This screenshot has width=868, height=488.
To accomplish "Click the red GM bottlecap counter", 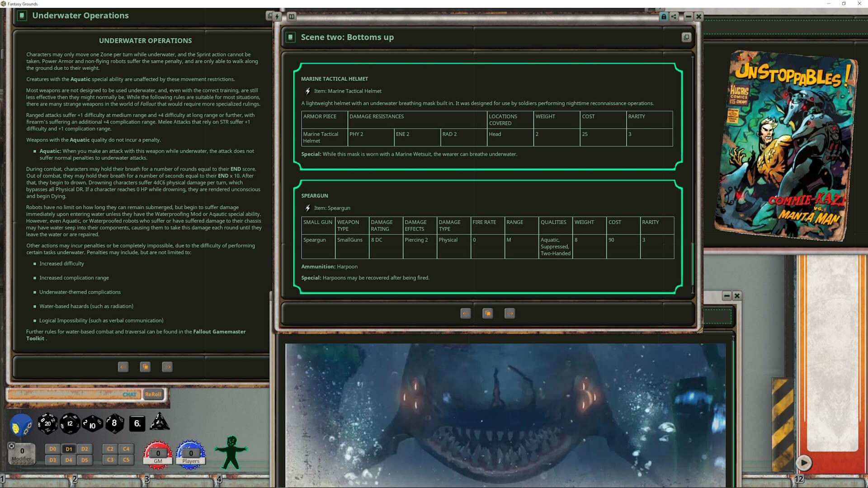I will 157,453.
